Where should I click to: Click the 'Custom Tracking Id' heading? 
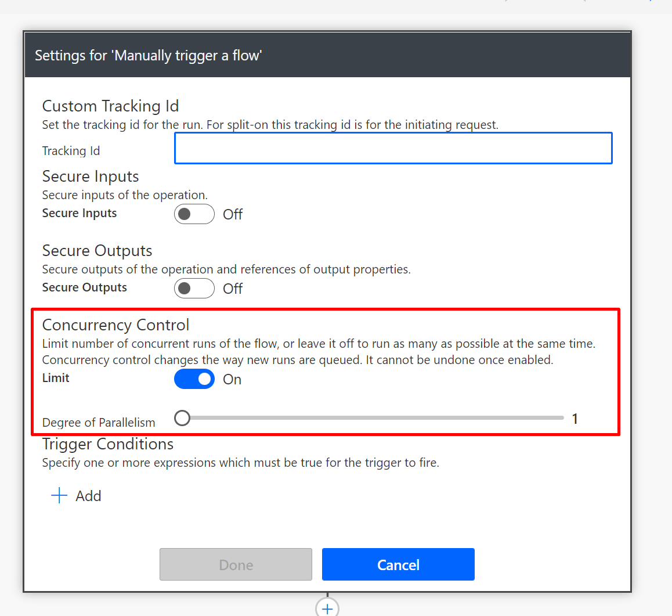(110, 106)
